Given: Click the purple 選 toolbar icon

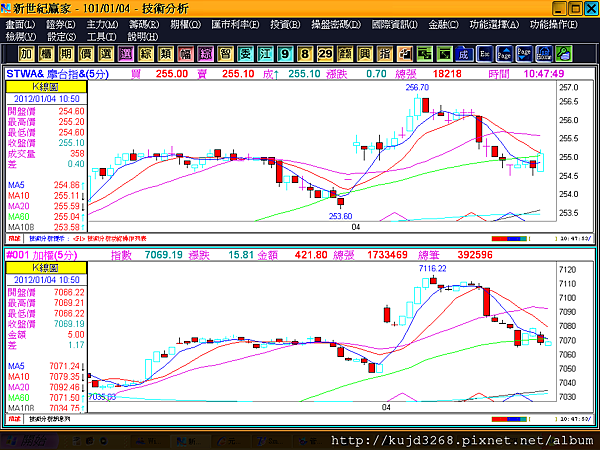Looking at the screenshot, I should point(126,54).
